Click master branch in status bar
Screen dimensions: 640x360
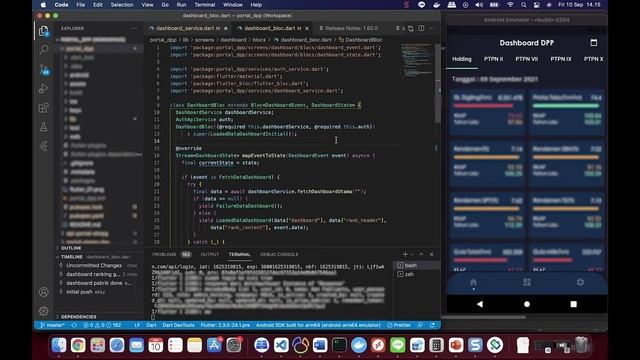pos(52,325)
